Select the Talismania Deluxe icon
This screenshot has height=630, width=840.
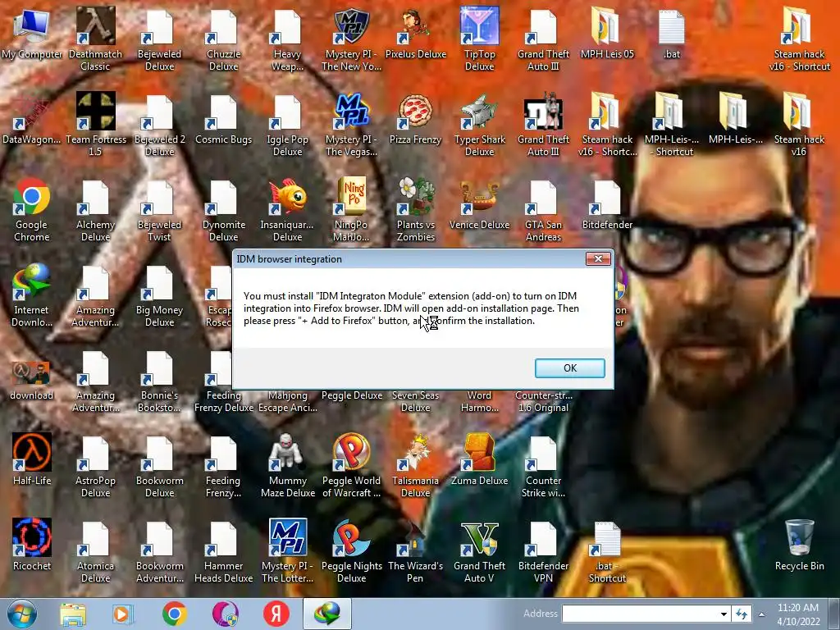coord(415,466)
